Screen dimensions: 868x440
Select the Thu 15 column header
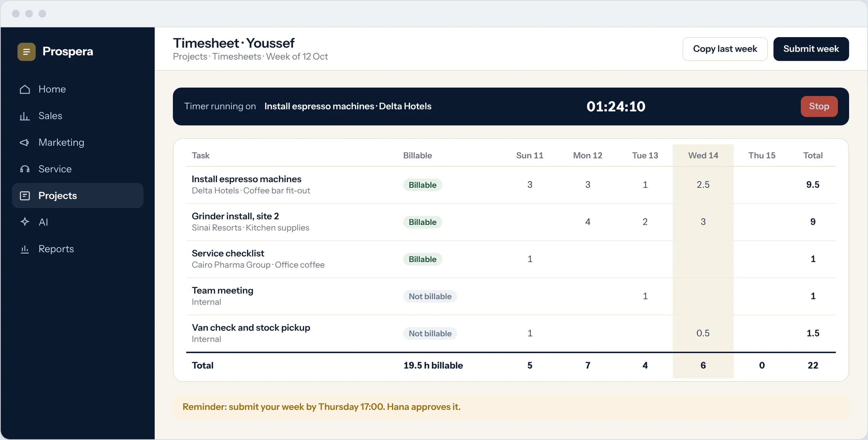[762, 155]
